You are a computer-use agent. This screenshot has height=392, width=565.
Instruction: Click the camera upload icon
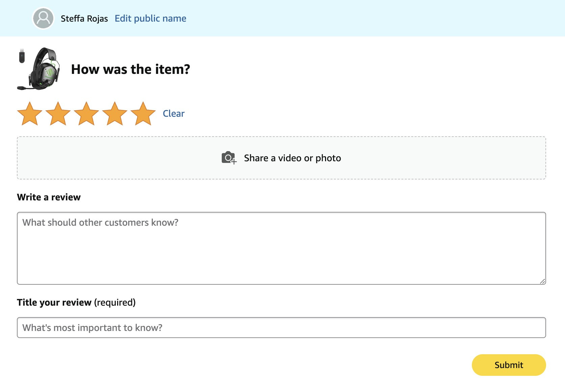click(x=229, y=158)
